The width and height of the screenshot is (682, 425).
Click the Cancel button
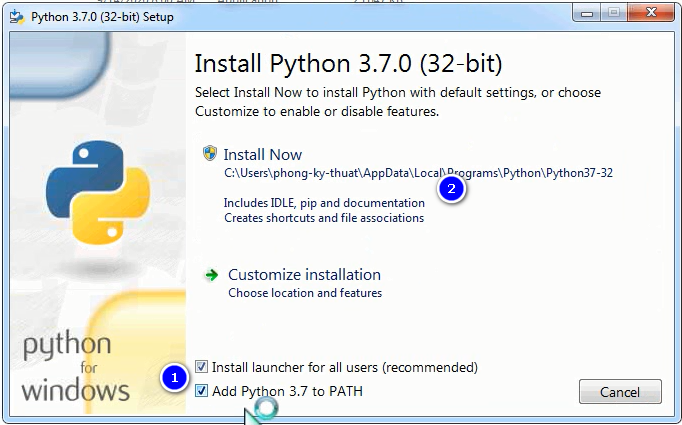point(620,392)
